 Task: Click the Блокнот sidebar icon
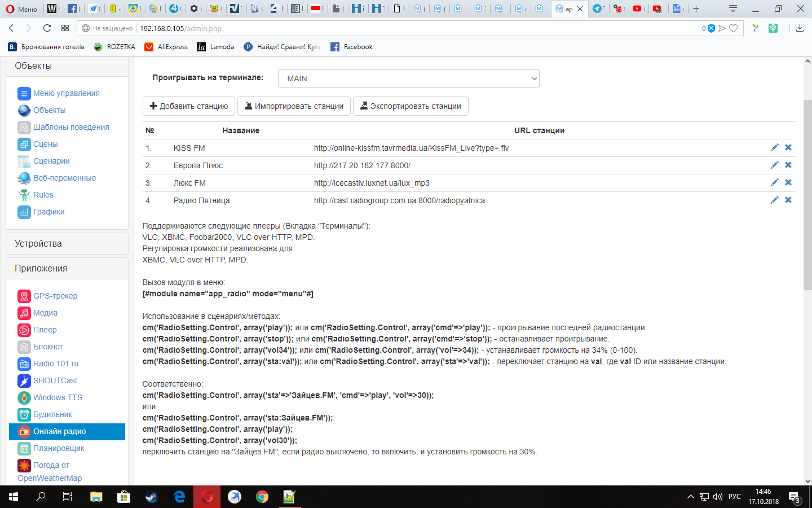[x=24, y=347]
